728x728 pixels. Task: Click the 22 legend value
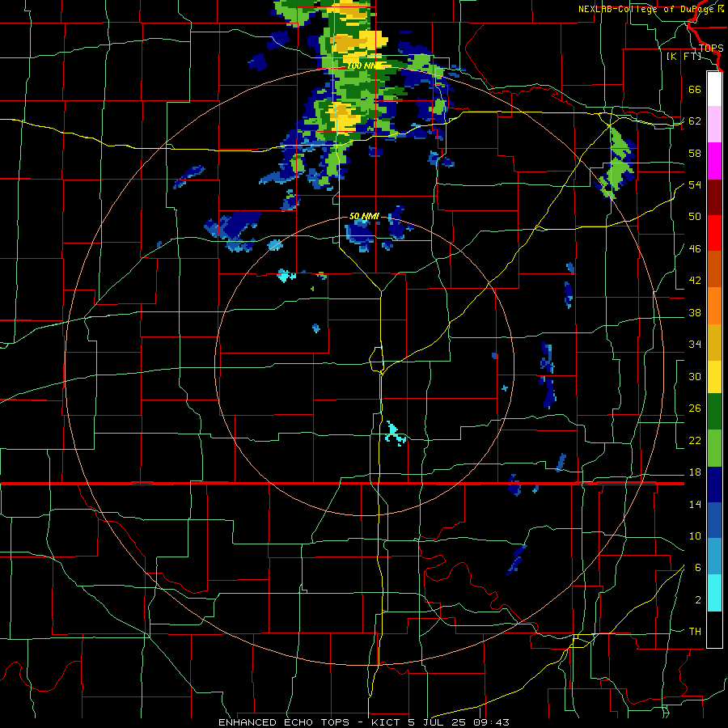(695, 440)
